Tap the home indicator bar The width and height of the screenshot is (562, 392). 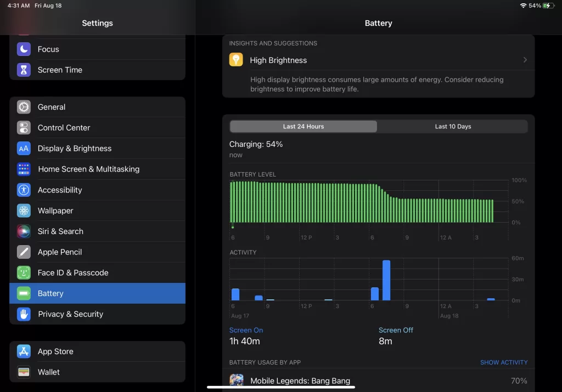click(x=281, y=387)
